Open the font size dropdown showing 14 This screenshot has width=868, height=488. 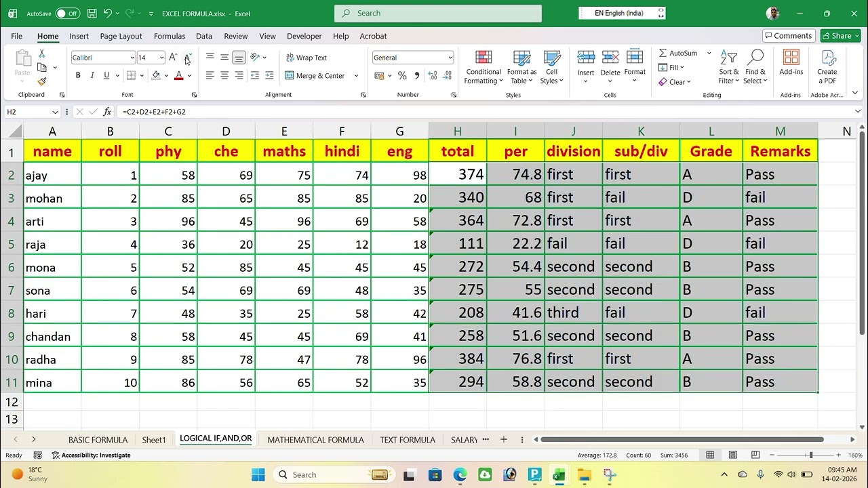[161, 58]
